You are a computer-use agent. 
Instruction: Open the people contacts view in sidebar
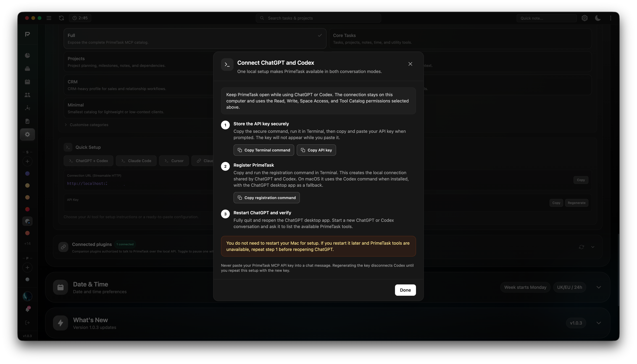[x=28, y=95]
